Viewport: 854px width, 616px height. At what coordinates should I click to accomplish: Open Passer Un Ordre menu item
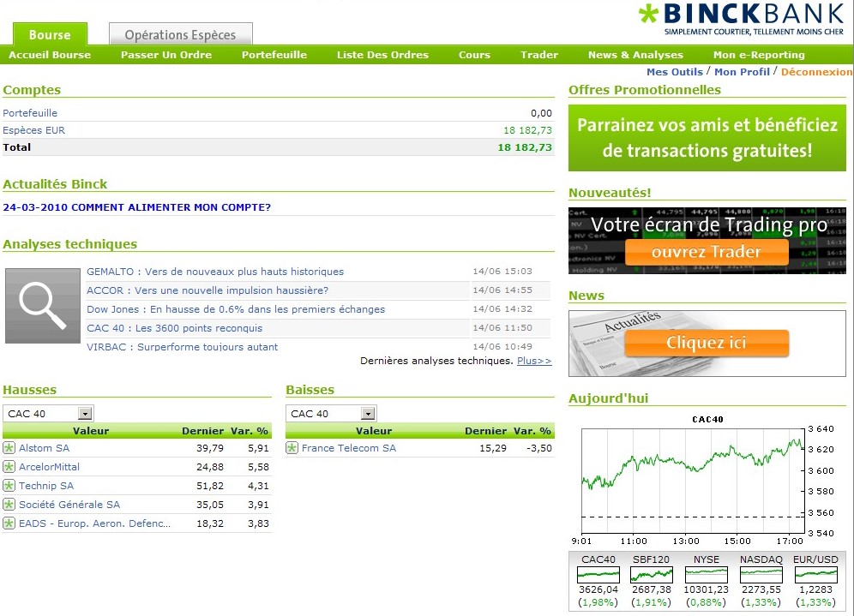tap(166, 55)
